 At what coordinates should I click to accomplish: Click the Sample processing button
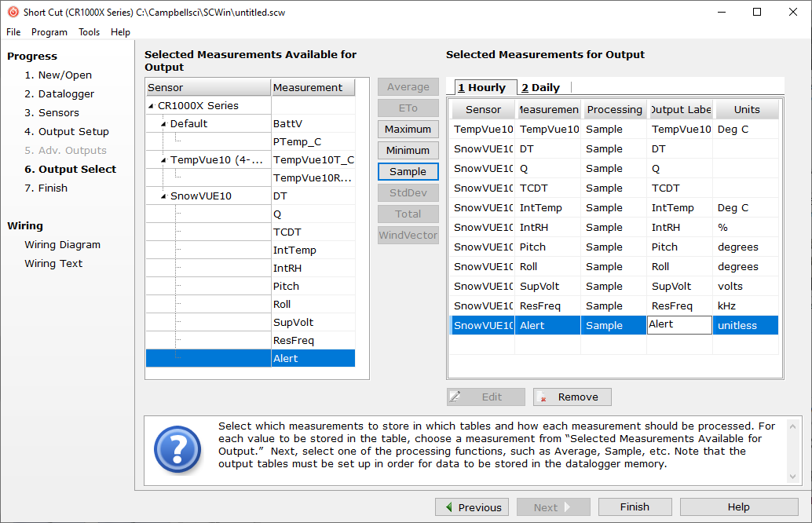click(408, 171)
